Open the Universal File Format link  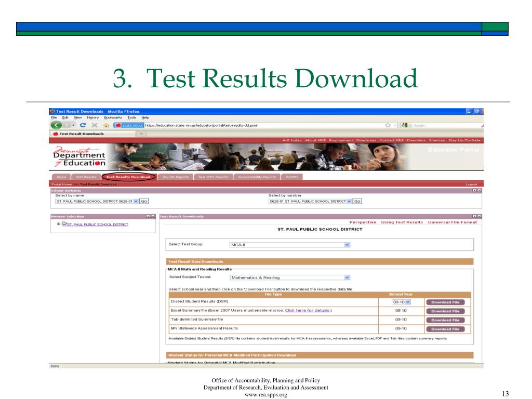pyautogui.click(x=453, y=222)
